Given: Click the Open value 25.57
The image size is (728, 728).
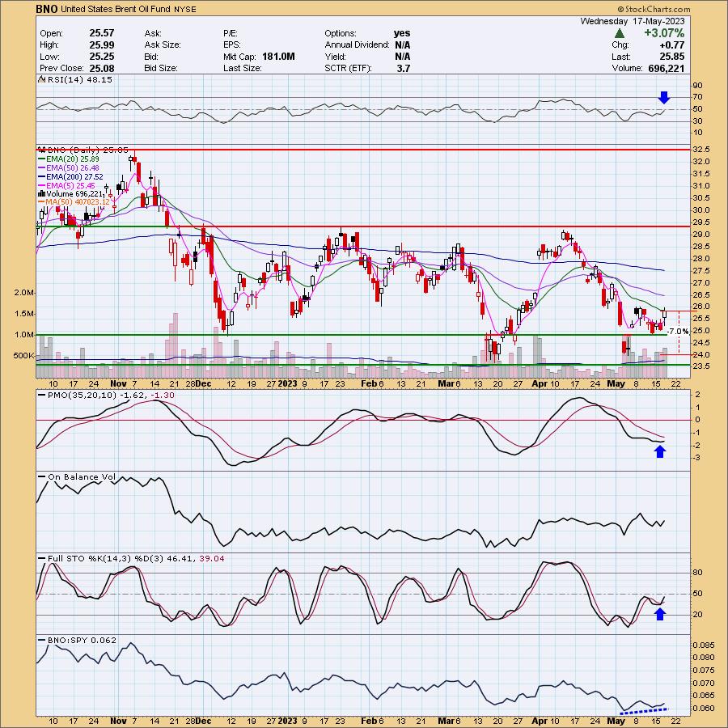Looking at the screenshot, I should coord(102,33).
